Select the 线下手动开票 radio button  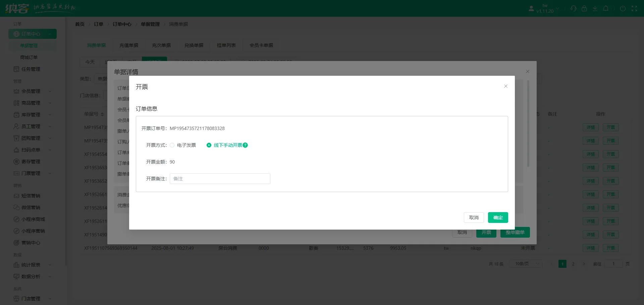pos(209,145)
